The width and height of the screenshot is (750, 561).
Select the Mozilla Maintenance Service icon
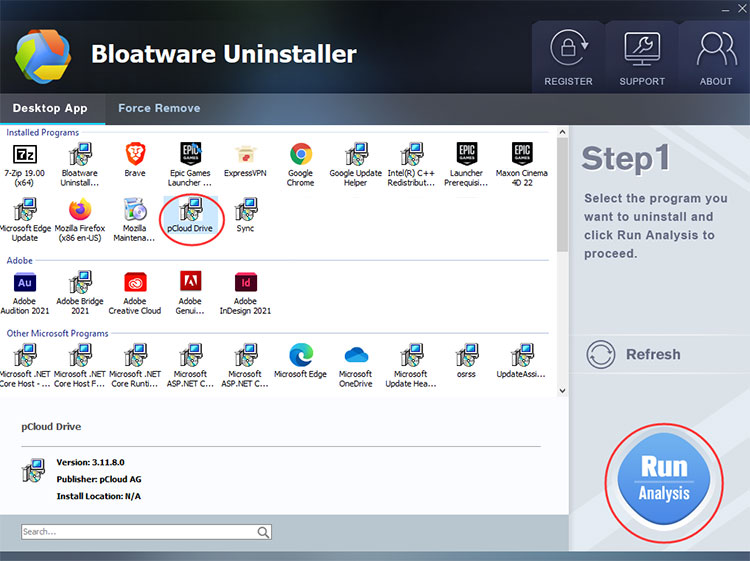point(135,209)
